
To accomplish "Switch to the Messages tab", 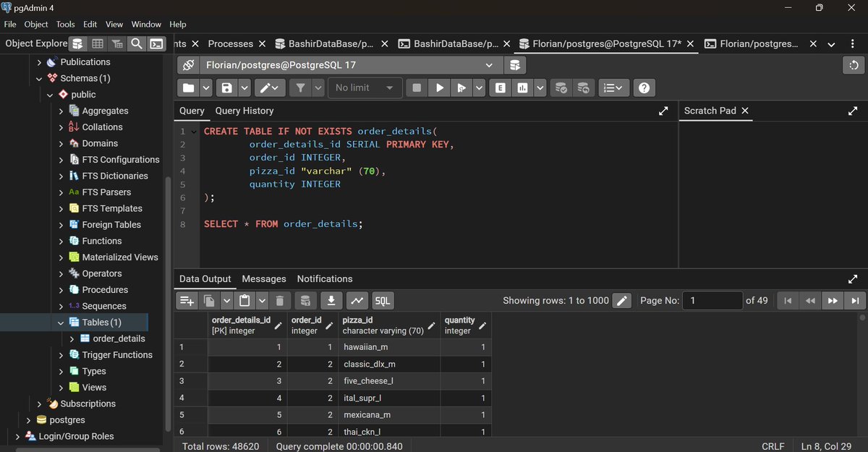I will tap(264, 278).
